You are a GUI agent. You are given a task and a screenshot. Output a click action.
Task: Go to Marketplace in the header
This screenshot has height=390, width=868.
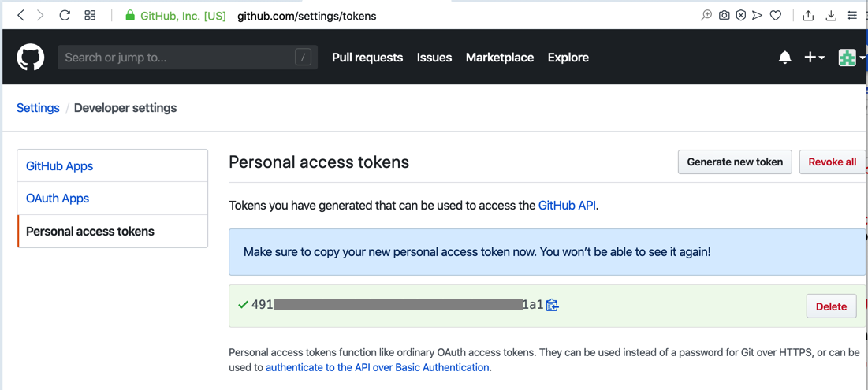pyautogui.click(x=500, y=58)
